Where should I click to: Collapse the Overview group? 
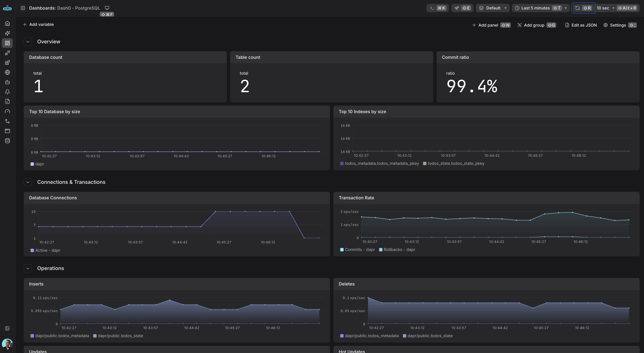point(28,42)
